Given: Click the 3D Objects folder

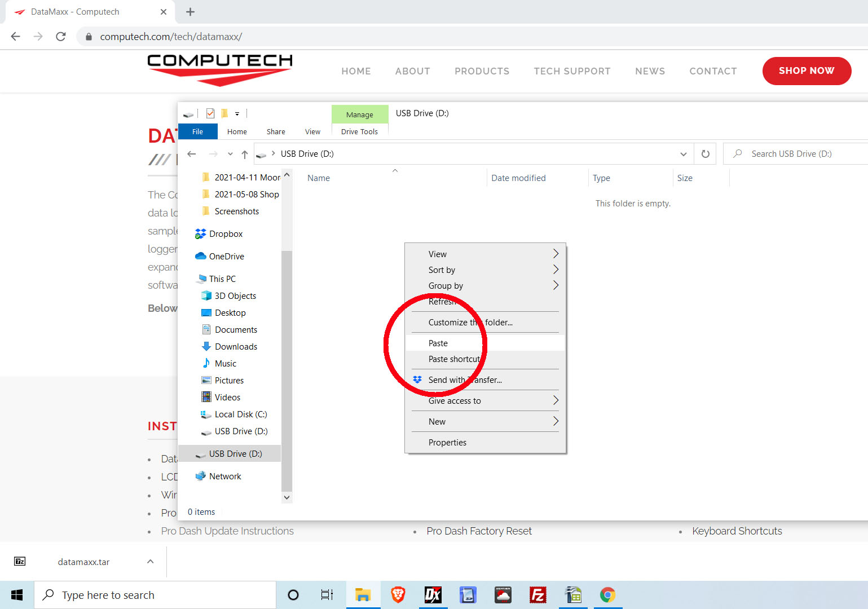Looking at the screenshot, I should coord(234,295).
